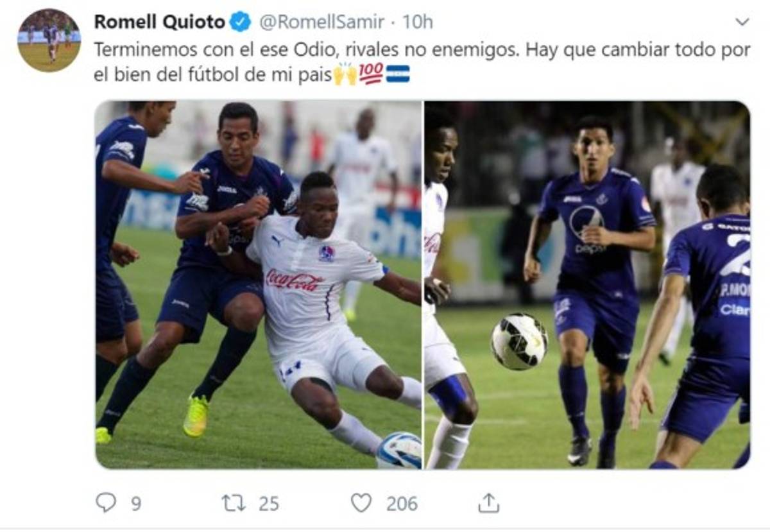This screenshot has width=770, height=532.
Task: Open the tweet's 10h timestamp
Action: (417, 22)
